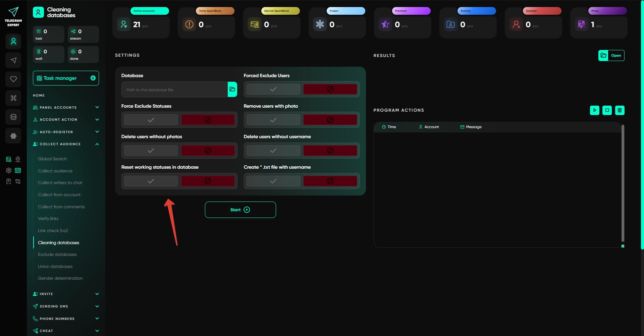Open Global Search menu item
The height and width of the screenshot is (336, 644).
tap(52, 159)
